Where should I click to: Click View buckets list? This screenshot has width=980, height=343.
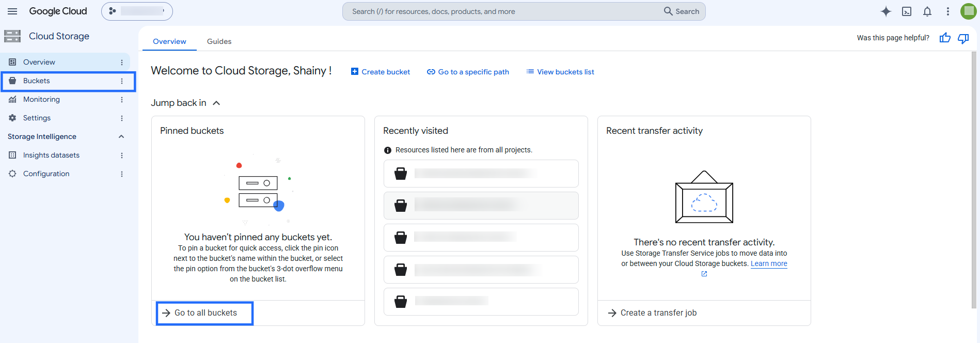[560, 72]
